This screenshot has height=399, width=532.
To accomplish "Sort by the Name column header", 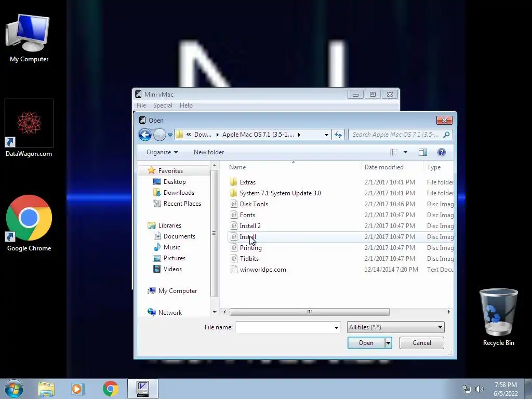I will tap(237, 167).
